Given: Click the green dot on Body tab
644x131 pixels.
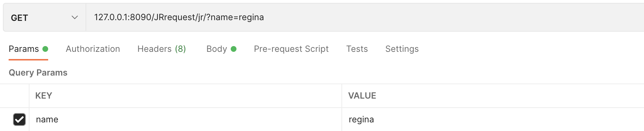Looking at the screenshot, I should 234,49.
